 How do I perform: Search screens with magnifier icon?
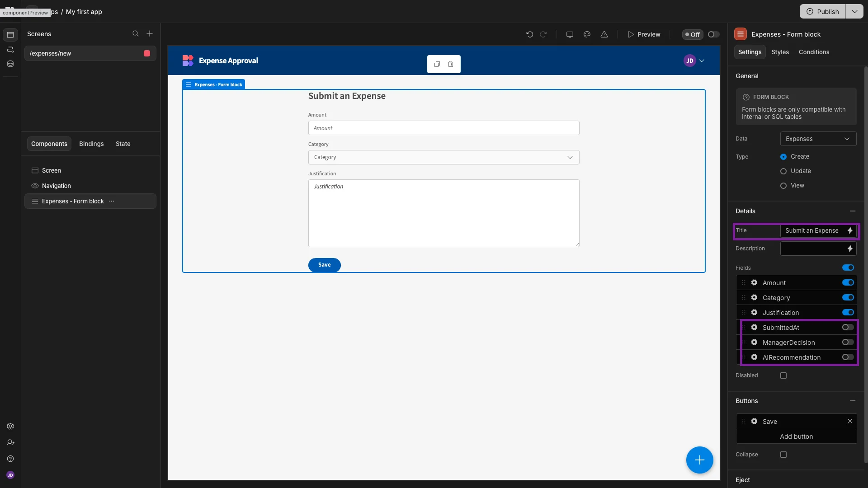click(135, 34)
